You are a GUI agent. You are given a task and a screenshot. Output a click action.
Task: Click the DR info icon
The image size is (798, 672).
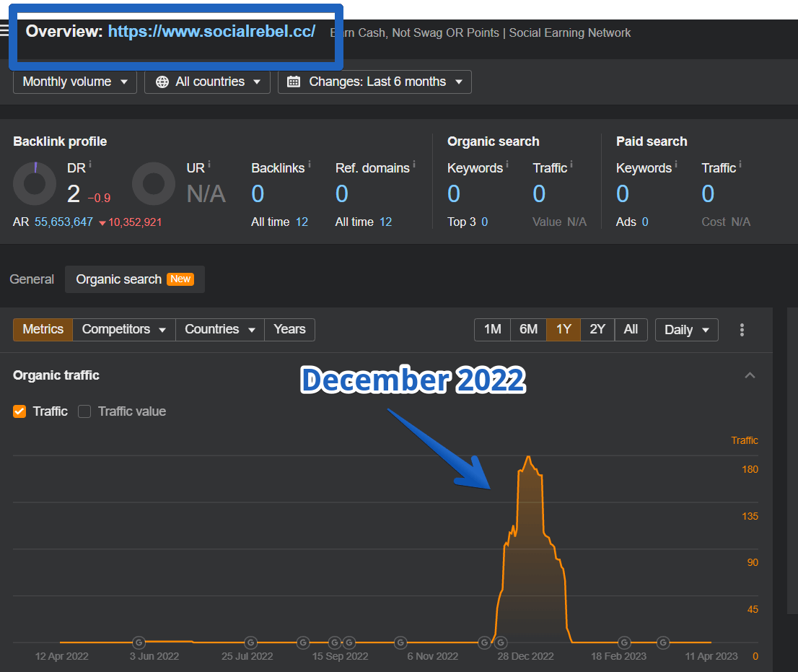(x=90, y=164)
